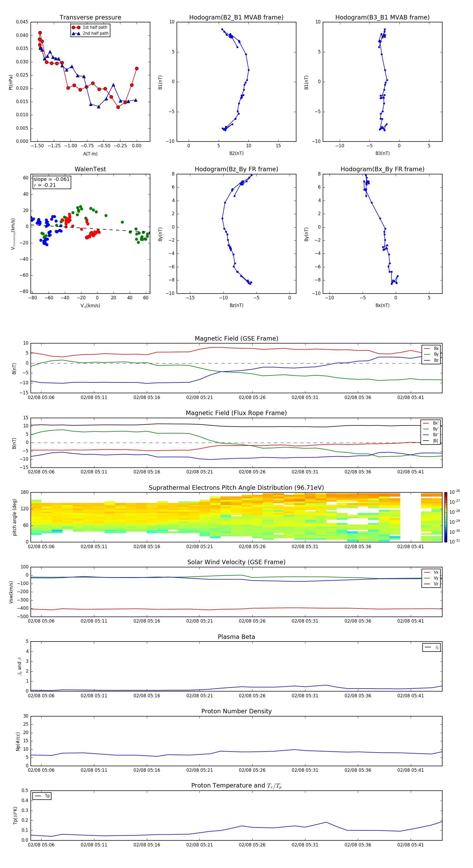Click '|B|' legend entry in Flux Rope plot
473x868 pixels.
click(431, 441)
